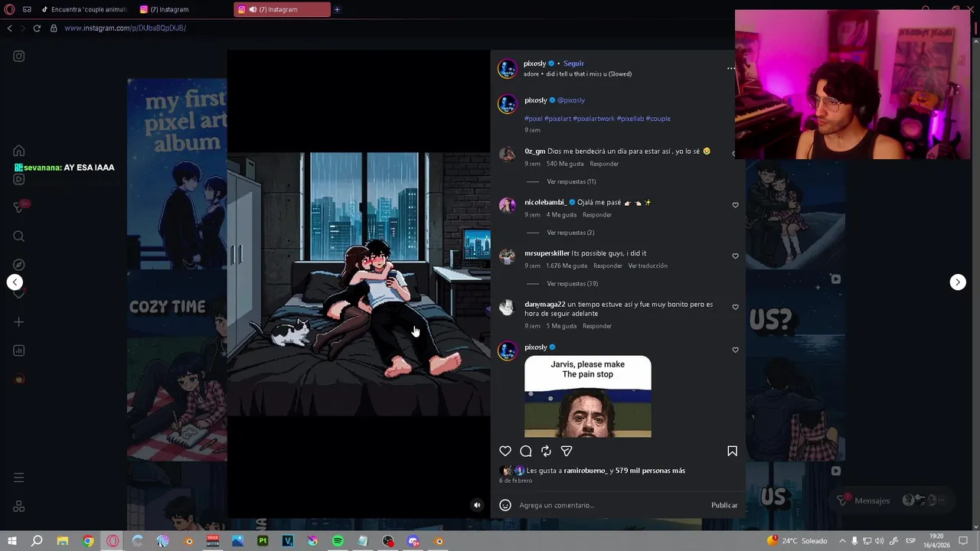
Task: Reload the Instagram page
Action: click(36, 28)
